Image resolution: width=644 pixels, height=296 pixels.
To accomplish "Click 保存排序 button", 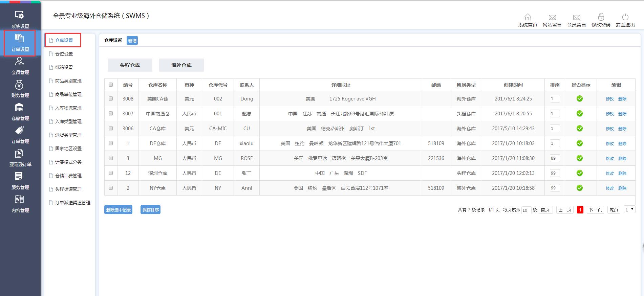I will [150, 210].
